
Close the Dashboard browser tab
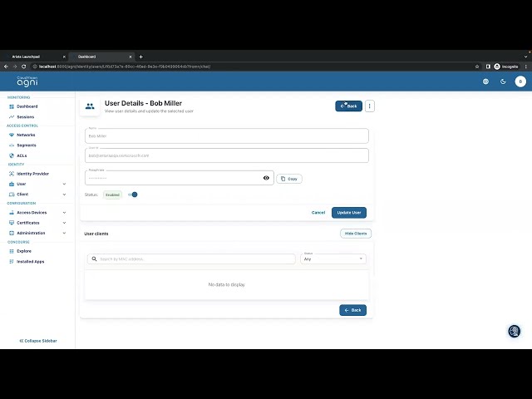click(x=131, y=57)
